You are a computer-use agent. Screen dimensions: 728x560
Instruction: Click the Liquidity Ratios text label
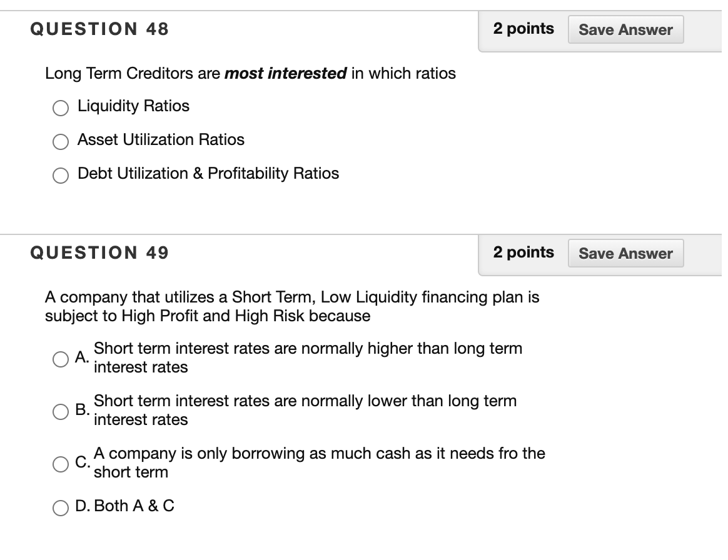[x=133, y=106]
